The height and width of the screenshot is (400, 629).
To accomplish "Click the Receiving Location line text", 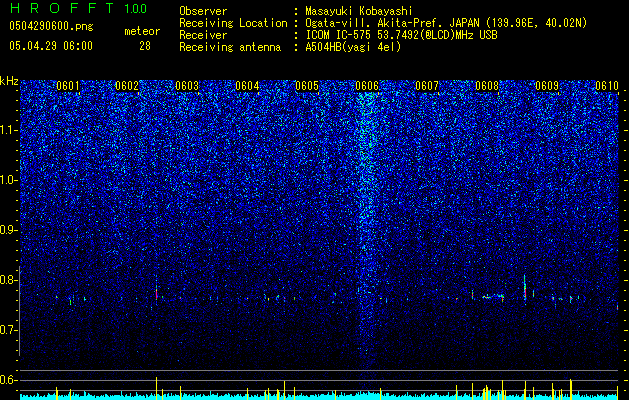I will pos(383,23).
